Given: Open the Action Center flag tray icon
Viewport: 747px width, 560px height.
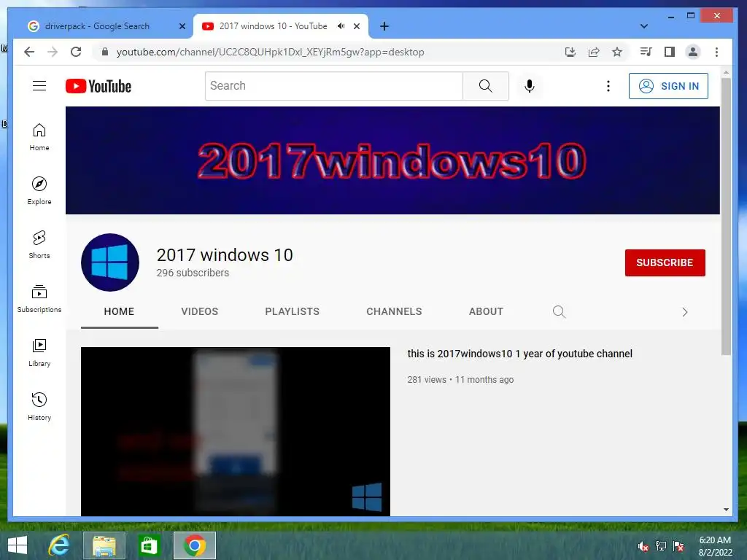Looking at the screenshot, I should tap(678, 546).
